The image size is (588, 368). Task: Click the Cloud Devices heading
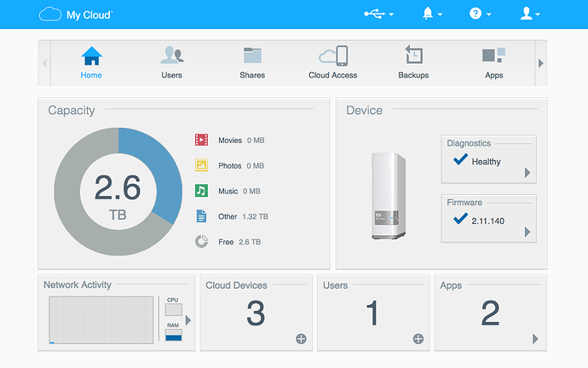click(236, 285)
